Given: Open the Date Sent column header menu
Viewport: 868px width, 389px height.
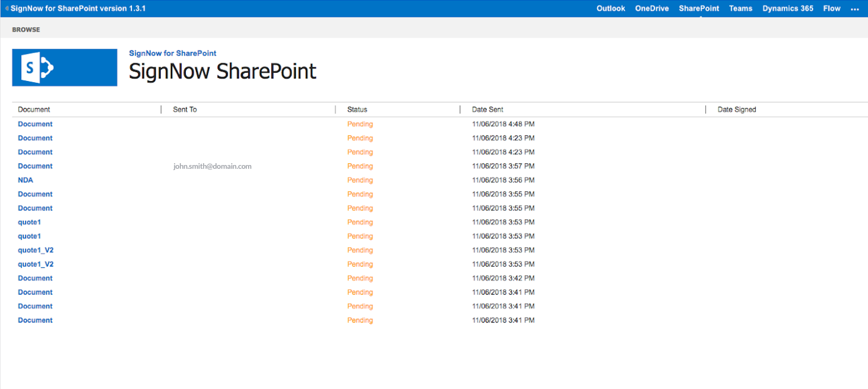Looking at the screenshot, I should point(487,109).
